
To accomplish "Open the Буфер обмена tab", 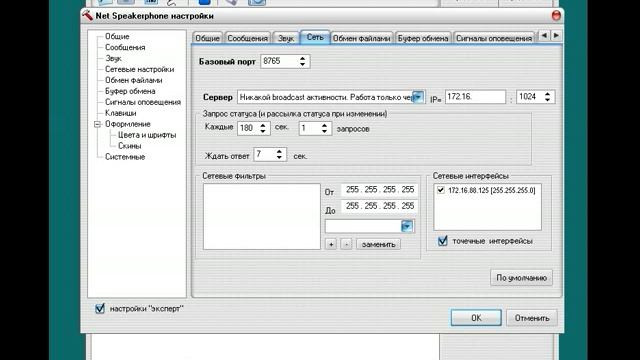I will tap(423, 38).
